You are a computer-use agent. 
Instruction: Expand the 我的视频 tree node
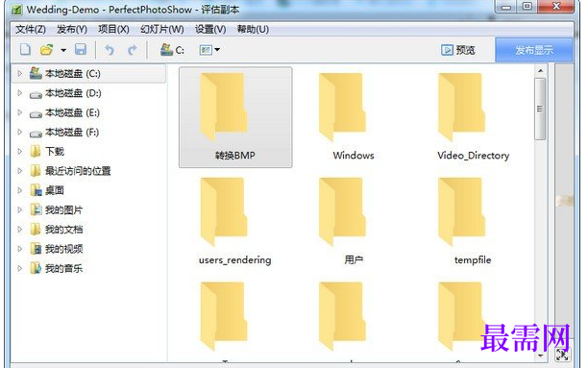(x=20, y=249)
